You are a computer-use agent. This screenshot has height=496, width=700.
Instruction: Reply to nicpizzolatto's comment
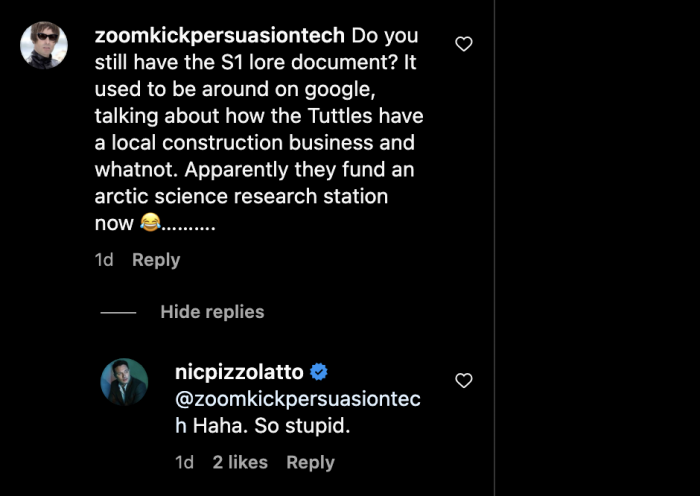pos(310,463)
